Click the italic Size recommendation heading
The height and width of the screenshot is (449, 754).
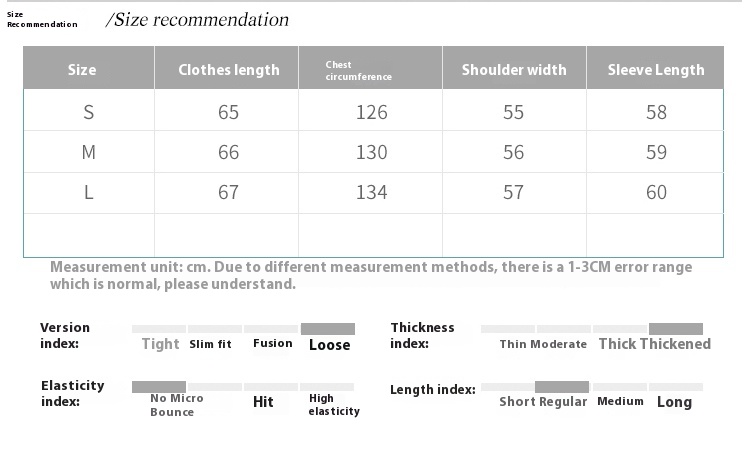coord(197,20)
